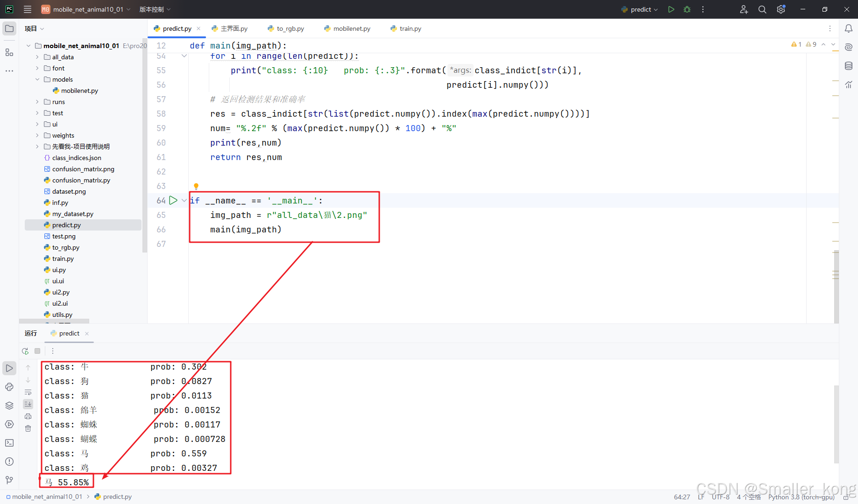Open Run panel more options
Viewport: 858px width, 504px height.
(x=53, y=351)
